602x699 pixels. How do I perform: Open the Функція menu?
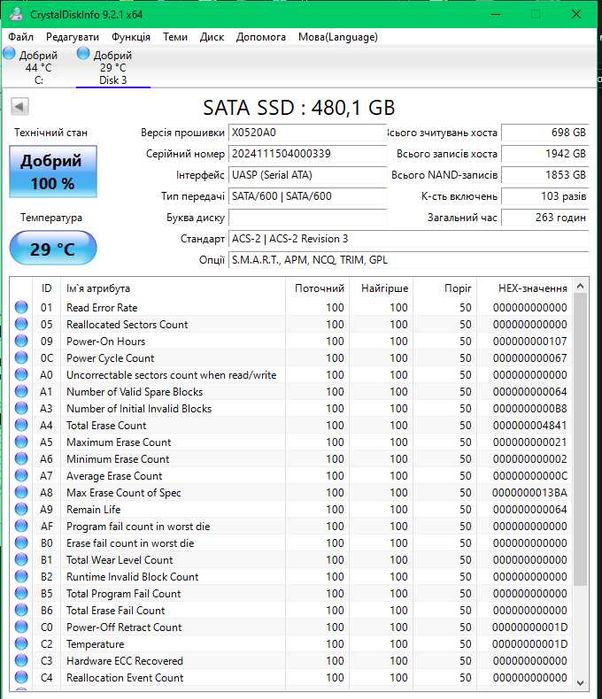131,37
